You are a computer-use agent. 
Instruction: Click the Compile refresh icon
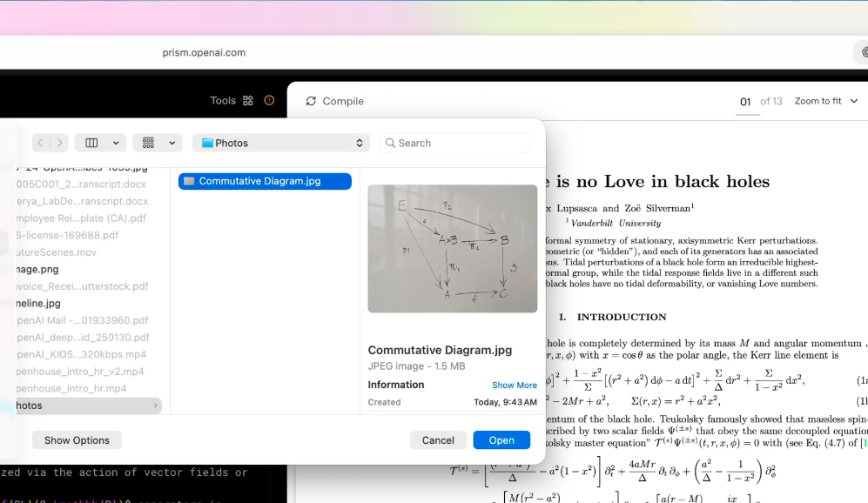coord(311,102)
